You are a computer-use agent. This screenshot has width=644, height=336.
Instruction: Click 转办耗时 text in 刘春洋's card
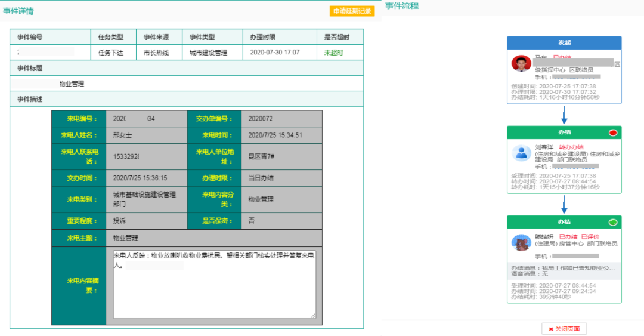pos(555,187)
